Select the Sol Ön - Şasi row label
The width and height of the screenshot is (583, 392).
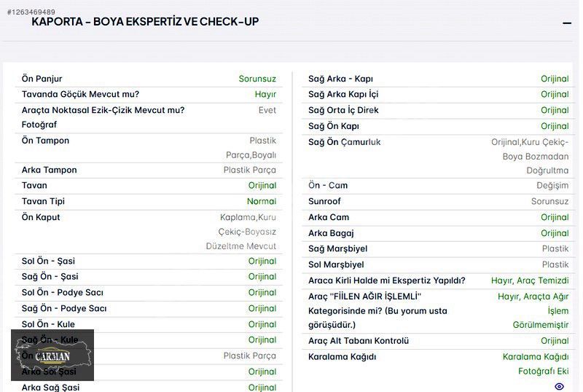[48, 261]
